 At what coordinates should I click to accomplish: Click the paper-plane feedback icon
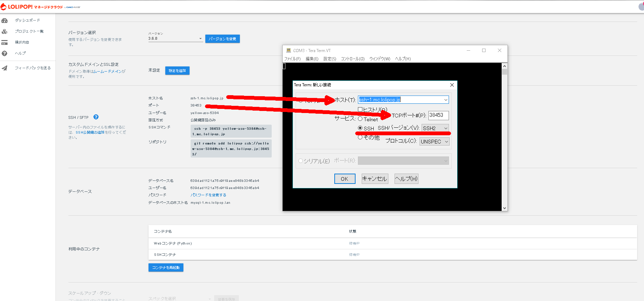click(x=4, y=68)
